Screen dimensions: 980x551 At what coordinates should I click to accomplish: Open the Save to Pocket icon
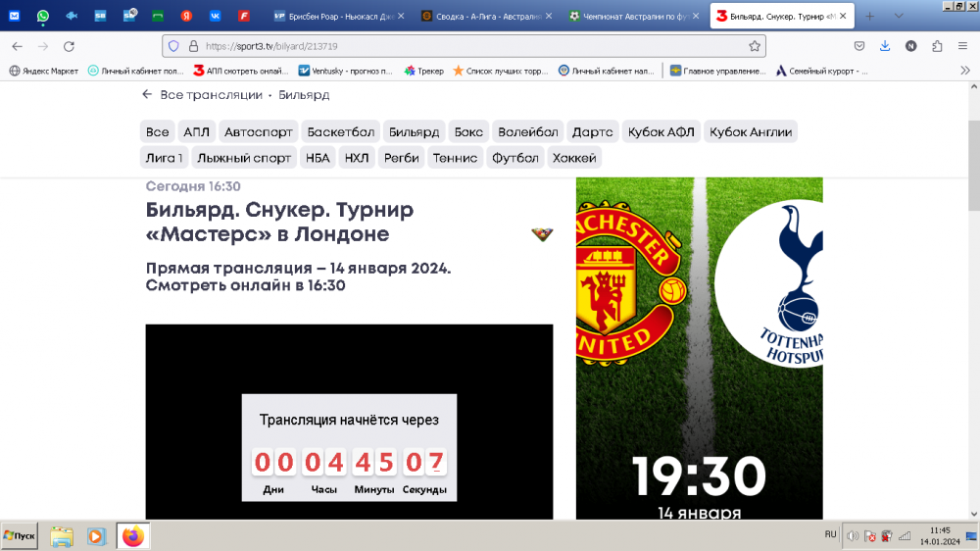click(859, 46)
